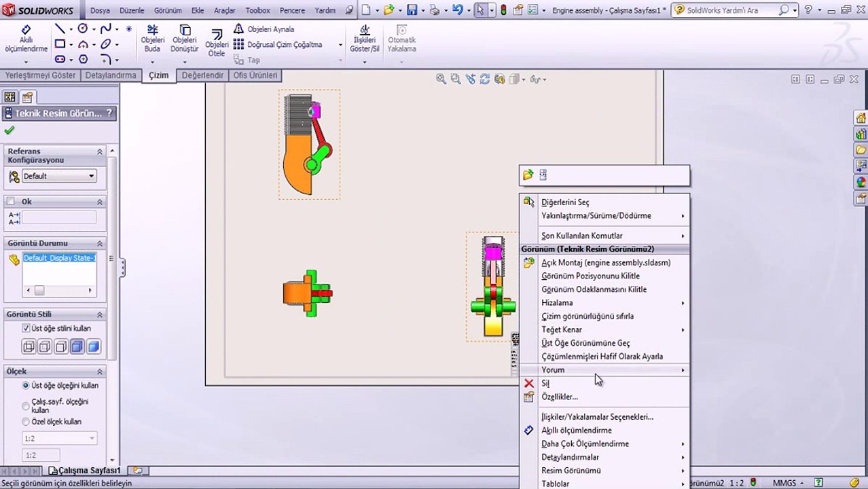Select the Circle sketch tool

(83, 29)
